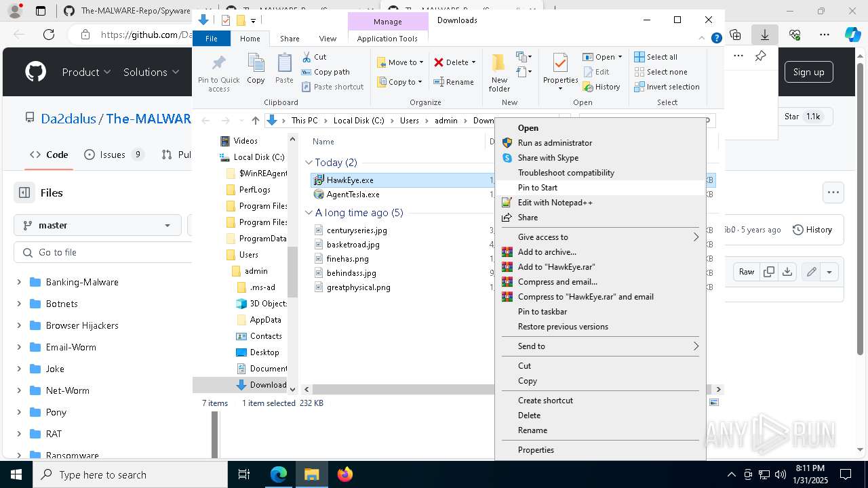Expand Send to submenu
Image resolution: width=868 pixels, height=488 pixels.
[600, 346]
